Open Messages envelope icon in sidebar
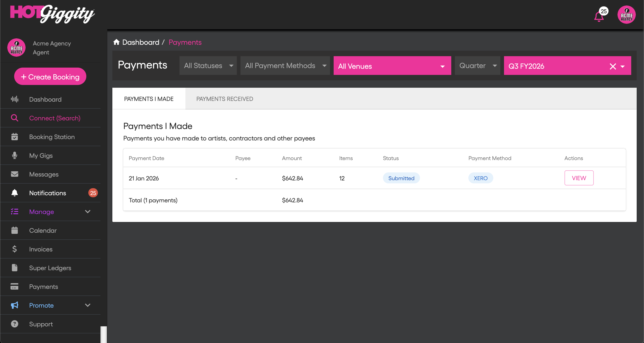 pyautogui.click(x=14, y=174)
